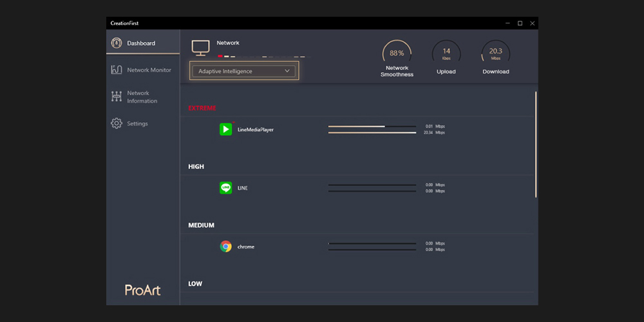
Task: Click the vertical scrollbar in app list
Action: [x=536, y=145]
